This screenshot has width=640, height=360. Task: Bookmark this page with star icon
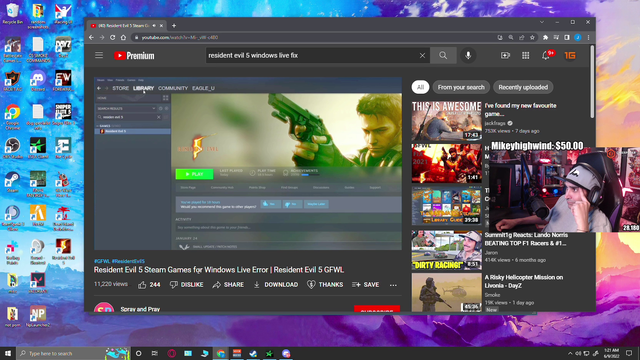tap(532, 38)
